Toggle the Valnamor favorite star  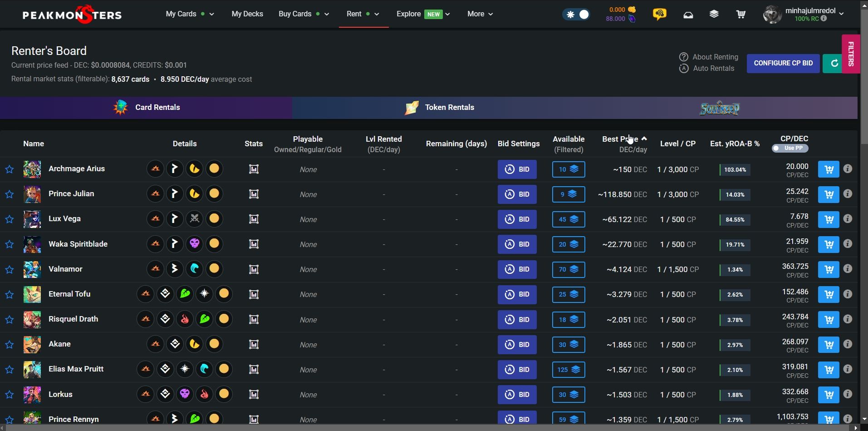tap(10, 269)
